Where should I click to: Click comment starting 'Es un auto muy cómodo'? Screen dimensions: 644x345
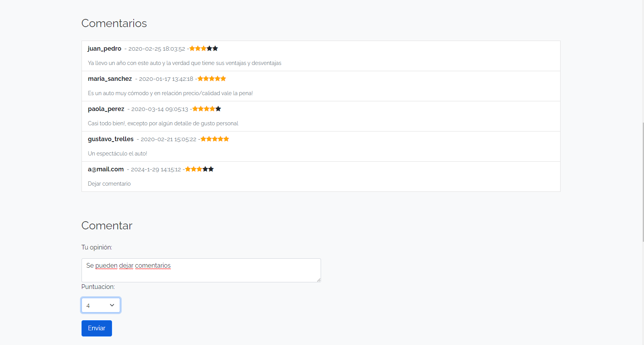(x=170, y=93)
